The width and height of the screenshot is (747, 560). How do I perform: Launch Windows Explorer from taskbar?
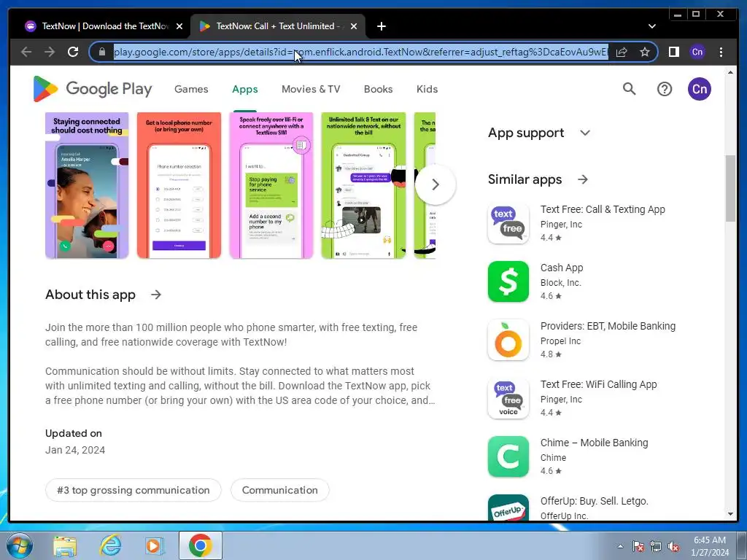(65, 545)
